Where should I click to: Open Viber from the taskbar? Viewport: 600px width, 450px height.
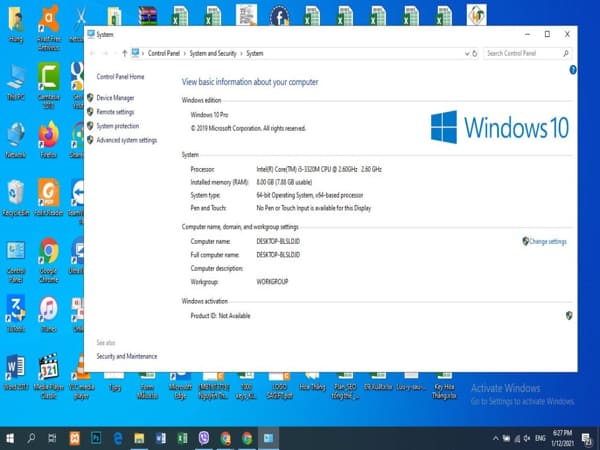click(204, 438)
